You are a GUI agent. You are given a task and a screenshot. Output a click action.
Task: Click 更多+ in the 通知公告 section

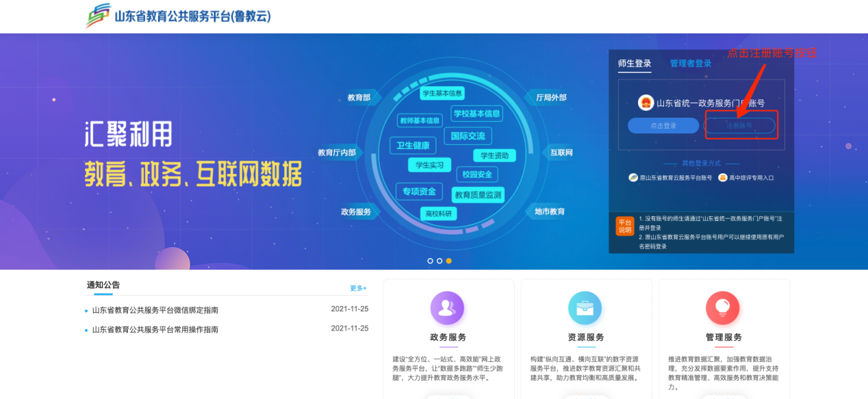[x=359, y=288]
